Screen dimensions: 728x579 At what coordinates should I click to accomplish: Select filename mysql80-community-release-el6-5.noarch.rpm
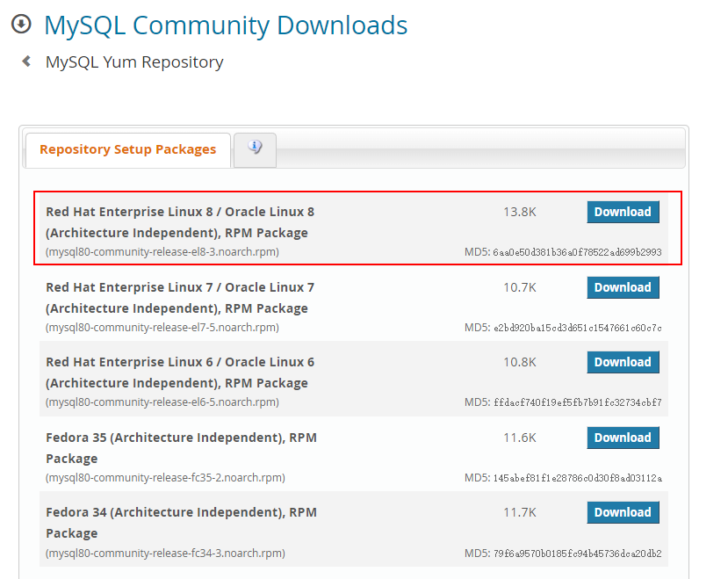(x=162, y=402)
